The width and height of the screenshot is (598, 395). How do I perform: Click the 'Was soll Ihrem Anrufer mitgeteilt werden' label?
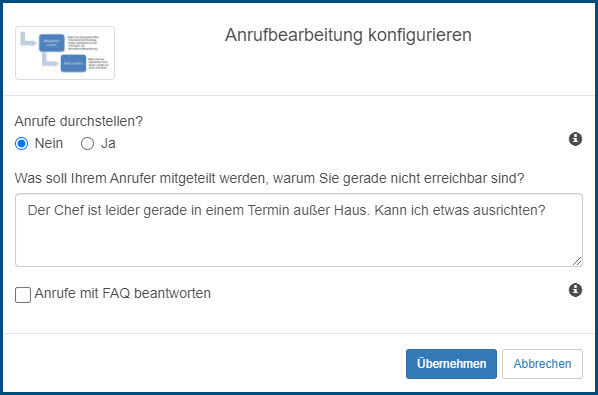click(x=269, y=178)
